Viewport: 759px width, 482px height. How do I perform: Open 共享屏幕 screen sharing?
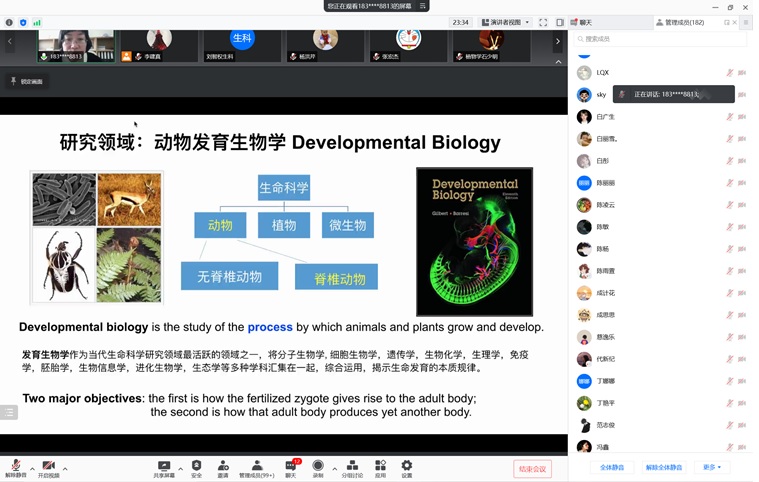(x=164, y=467)
